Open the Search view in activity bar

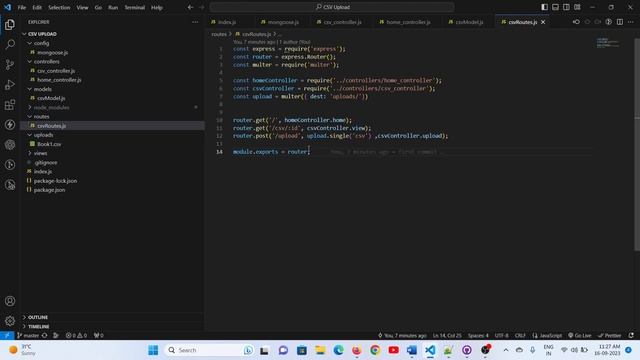point(10,44)
